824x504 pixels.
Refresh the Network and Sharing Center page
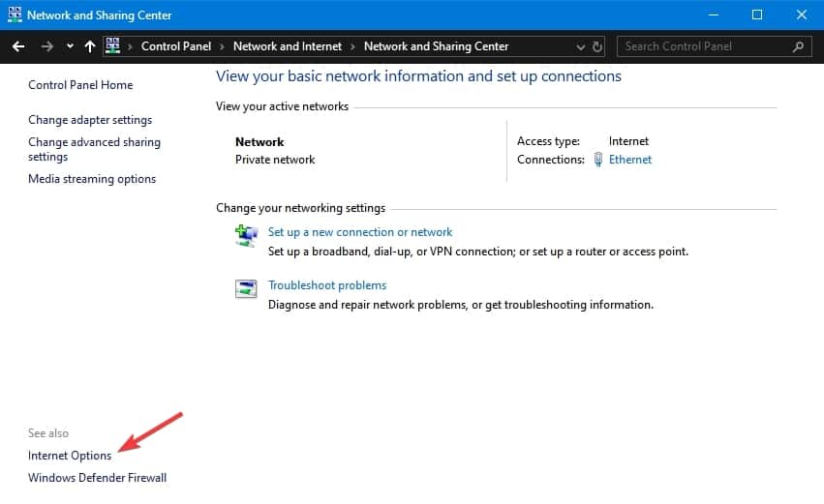[597, 46]
